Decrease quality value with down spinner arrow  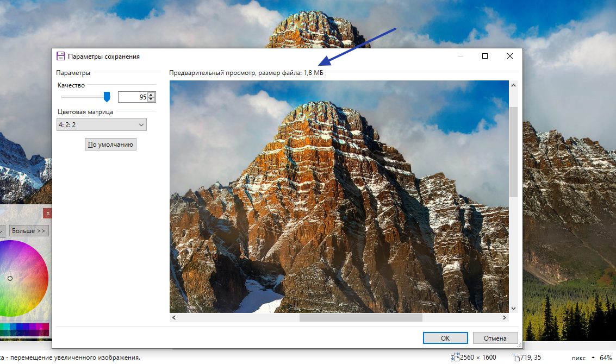pos(152,99)
